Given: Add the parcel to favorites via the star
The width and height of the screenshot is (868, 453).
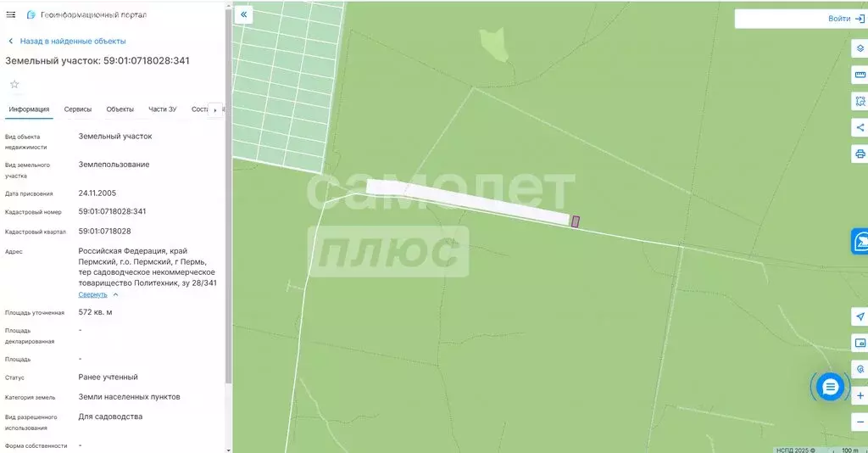Looking at the screenshot, I should point(14,84).
